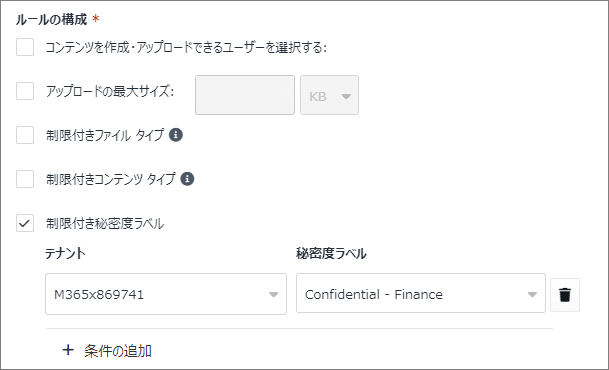The width and height of the screenshot is (609, 370).
Task: Click the arrow icon in the テナント box
Action: [x=273, y=295]
